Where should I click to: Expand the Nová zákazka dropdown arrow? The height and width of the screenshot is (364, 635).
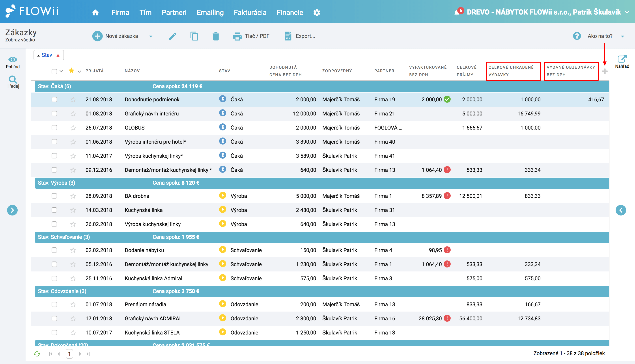tap(151, 36)
